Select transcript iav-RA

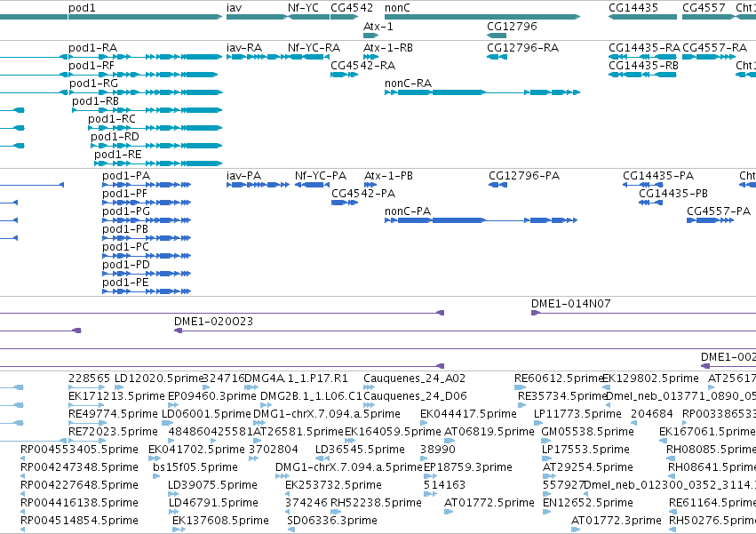[244, 48]
